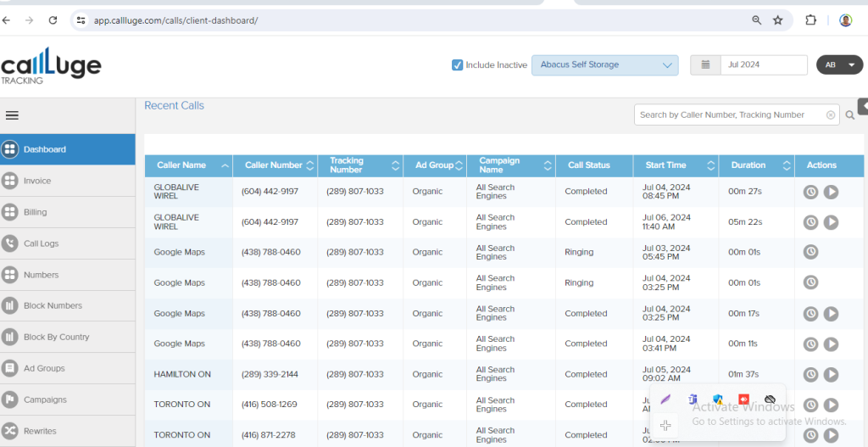Open the browser extensions puzzle icon
The width and height of the screenshot is (868, 447).
point(810,20)
